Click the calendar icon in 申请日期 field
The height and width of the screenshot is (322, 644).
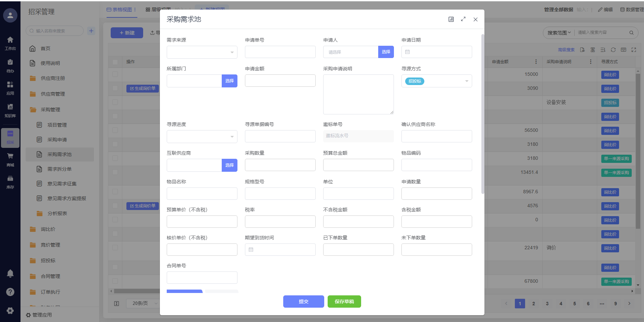click(407, 52)
